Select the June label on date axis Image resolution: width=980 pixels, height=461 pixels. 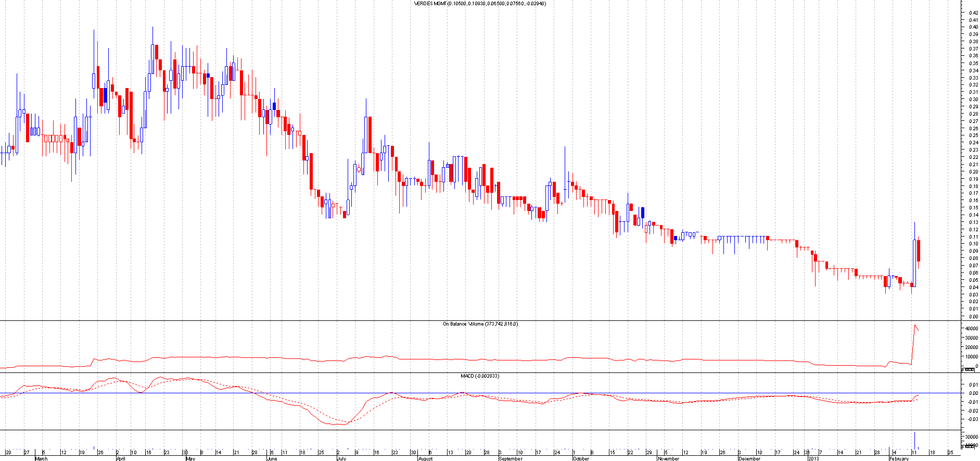coord(271,458)
